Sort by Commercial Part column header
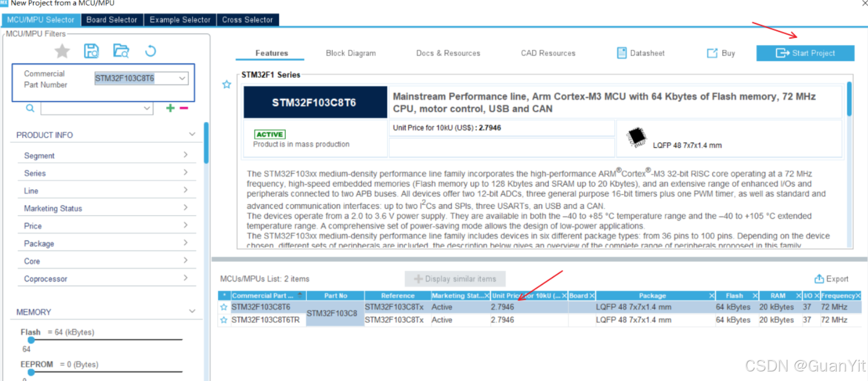 [268, 295]
